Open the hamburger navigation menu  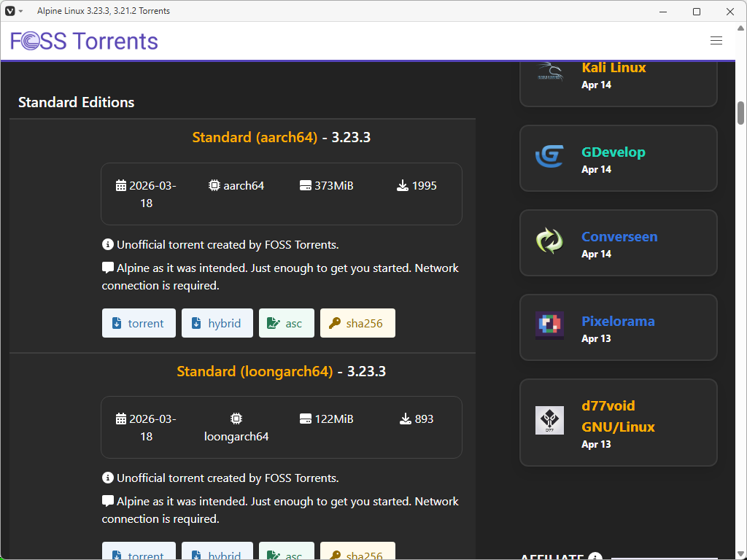coord(716,41)
